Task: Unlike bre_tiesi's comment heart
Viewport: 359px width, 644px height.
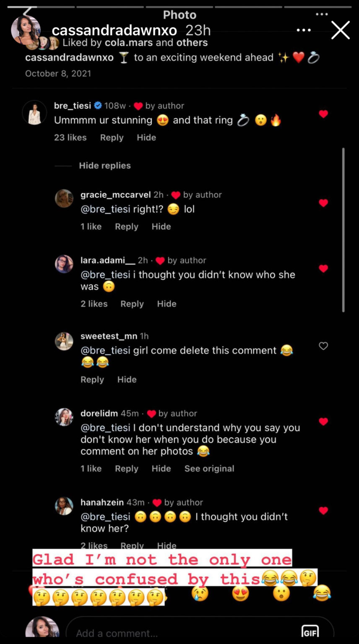Action: [x=323, y=114]
